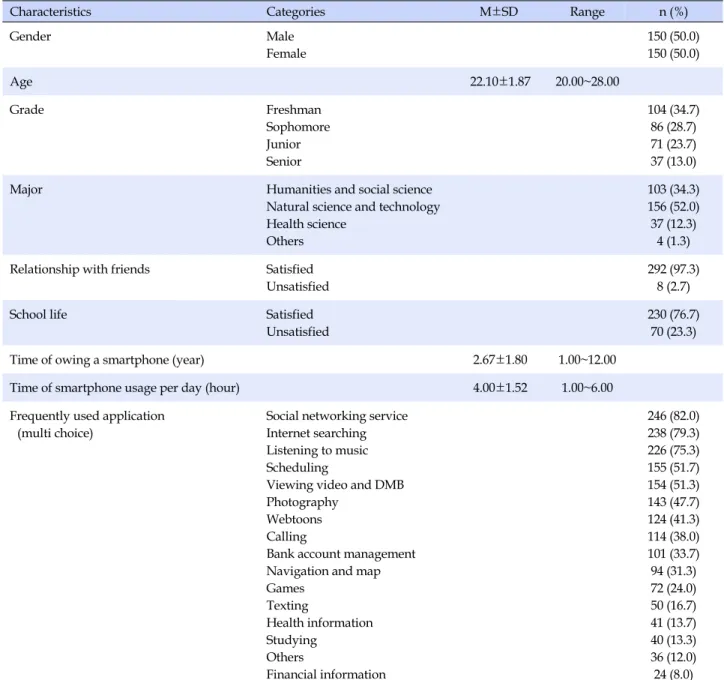Click the 'Health science' category
The height and width of the screenshot is (680, 724).
(306, 224)
